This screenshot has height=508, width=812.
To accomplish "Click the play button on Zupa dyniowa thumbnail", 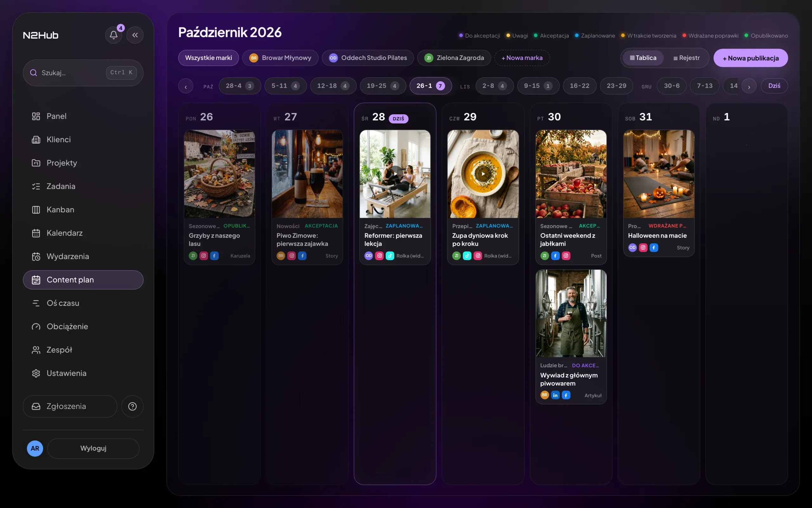I will tap(483, 174).
